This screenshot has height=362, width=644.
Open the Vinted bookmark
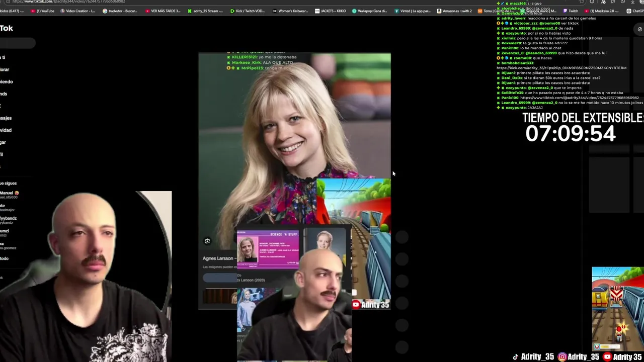point(412,11)
